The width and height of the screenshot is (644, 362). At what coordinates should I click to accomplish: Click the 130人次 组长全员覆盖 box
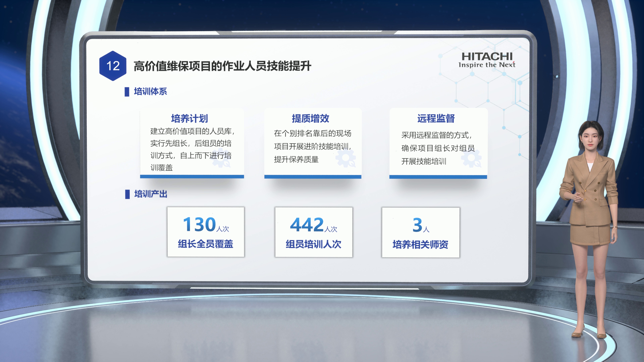coord(206,232)
